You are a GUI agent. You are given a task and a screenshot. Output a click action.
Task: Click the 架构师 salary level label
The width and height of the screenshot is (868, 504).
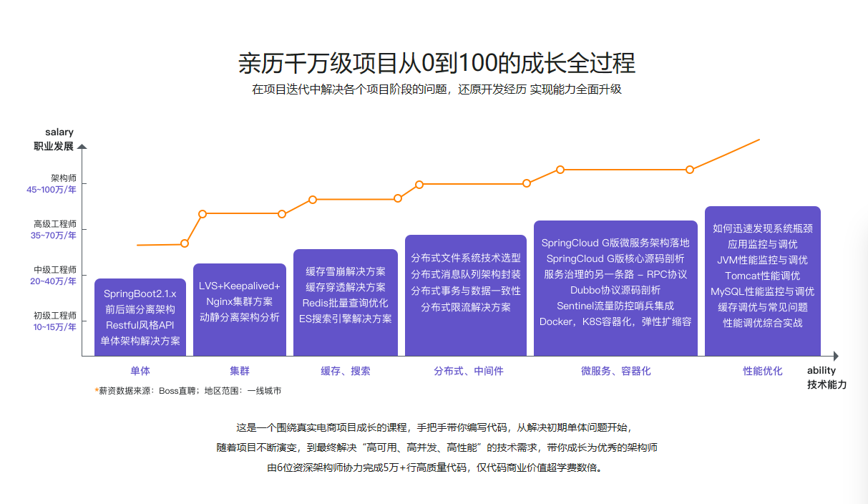pyautogui.click(x=64, y=178)
